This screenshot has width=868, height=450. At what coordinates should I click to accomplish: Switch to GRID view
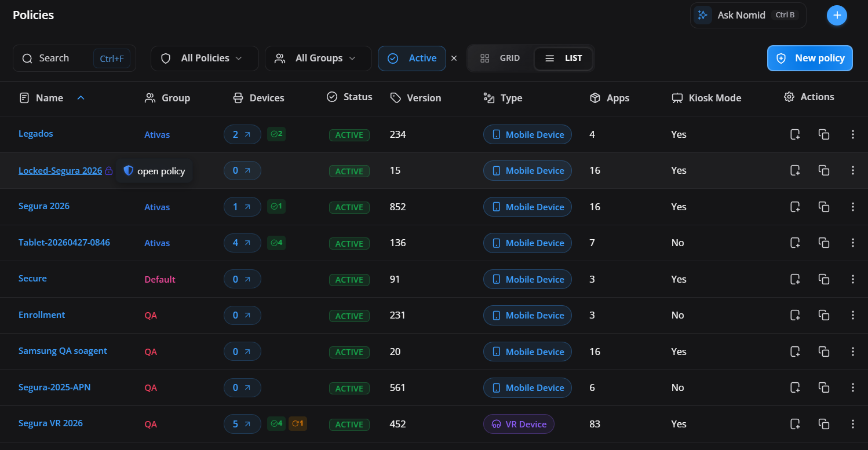click(500, 58)
